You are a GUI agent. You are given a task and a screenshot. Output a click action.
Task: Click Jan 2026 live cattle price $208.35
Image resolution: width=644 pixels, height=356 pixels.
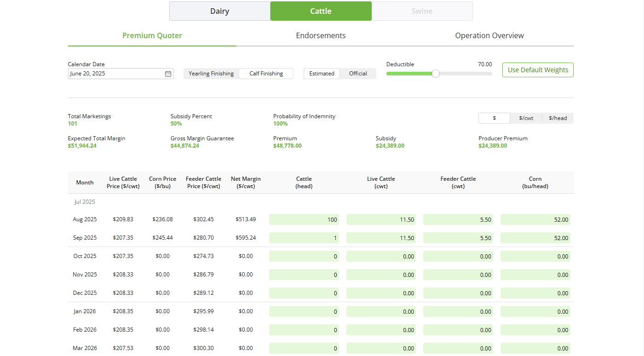coord(123,311)
